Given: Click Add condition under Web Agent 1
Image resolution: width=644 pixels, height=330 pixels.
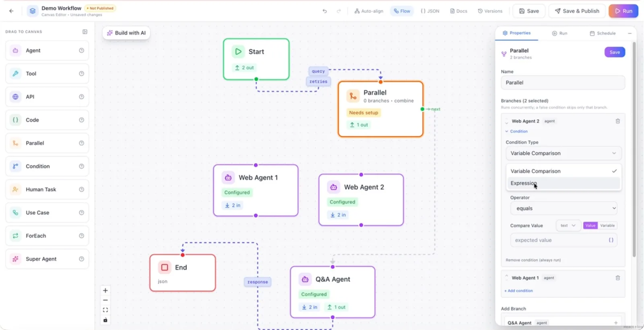Looking at the screenshot, I should pyautogui.click(x=518, y=291).
